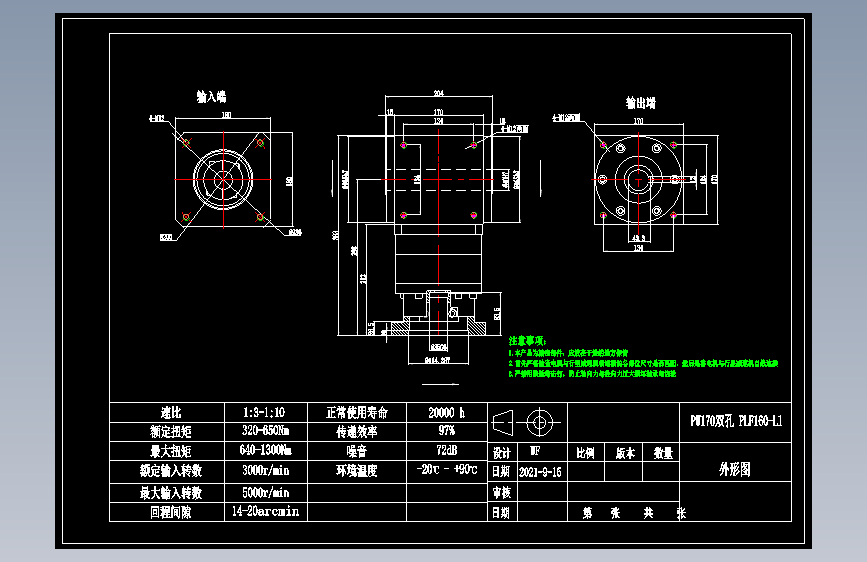Select the '3000r/min' value
The width and height of the screenshot is (867, 562).
point(265,471)
